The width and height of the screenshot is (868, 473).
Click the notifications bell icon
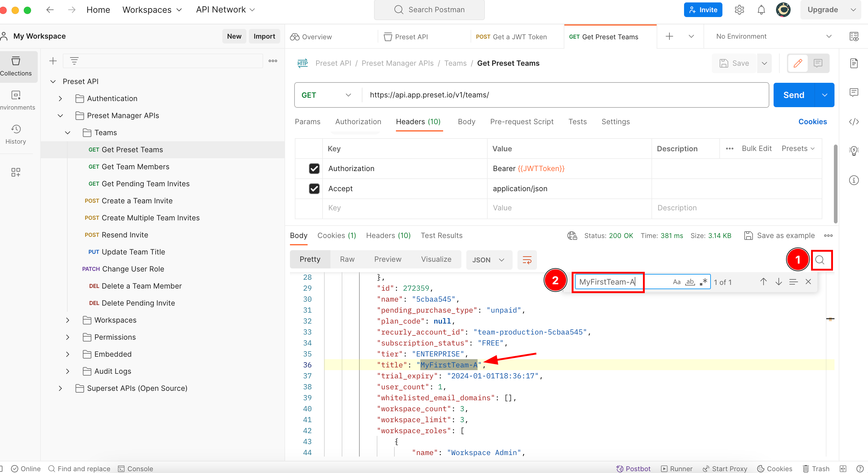coord(761,10)
